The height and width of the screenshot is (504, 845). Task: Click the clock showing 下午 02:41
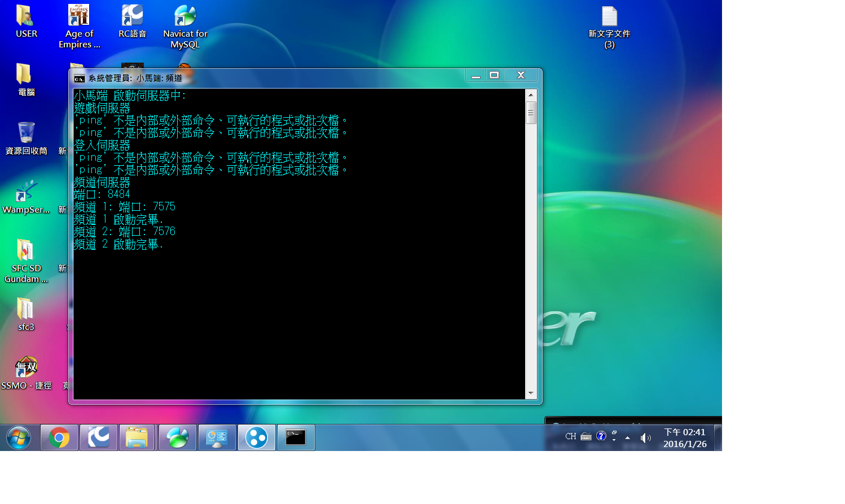click(x=685, y=438)
